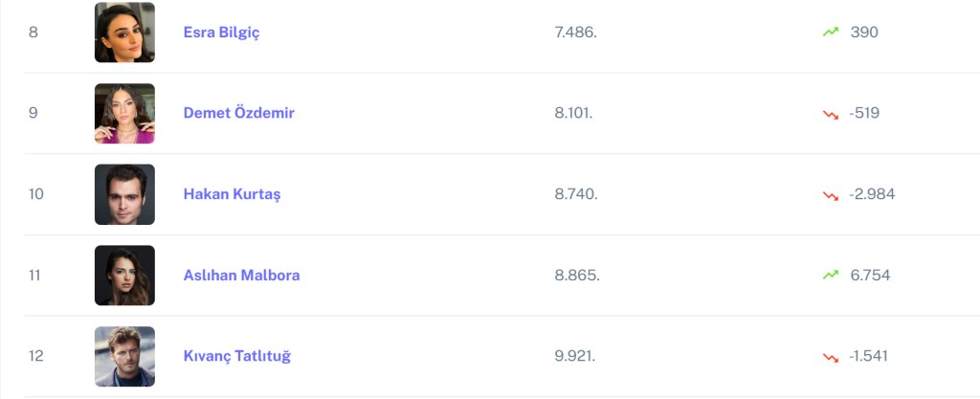Click the green upward trend icon beside 6.754

(830, 276)
